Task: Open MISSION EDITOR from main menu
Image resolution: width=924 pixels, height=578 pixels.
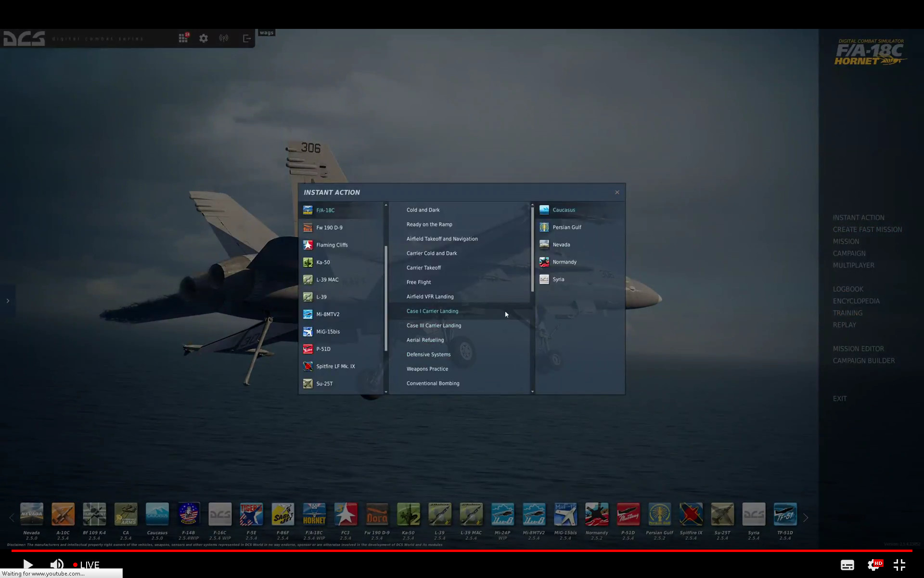Action: click(858, 349)
